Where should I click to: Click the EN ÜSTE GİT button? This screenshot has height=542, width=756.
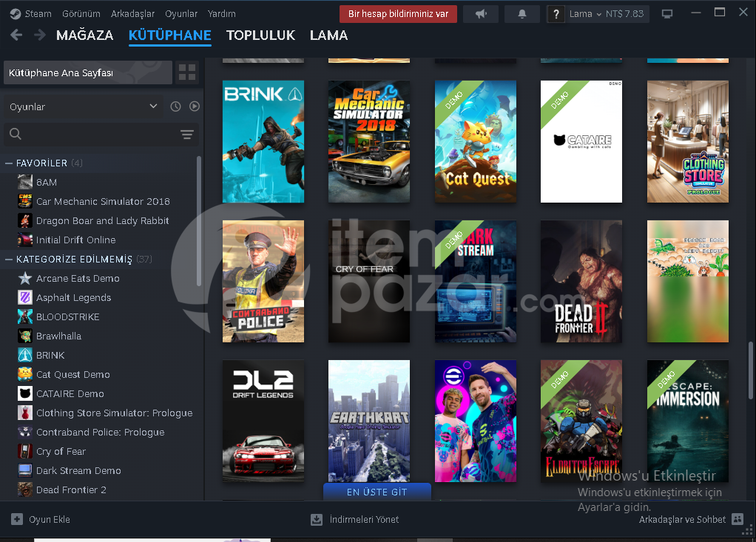[x=377, y=492]
